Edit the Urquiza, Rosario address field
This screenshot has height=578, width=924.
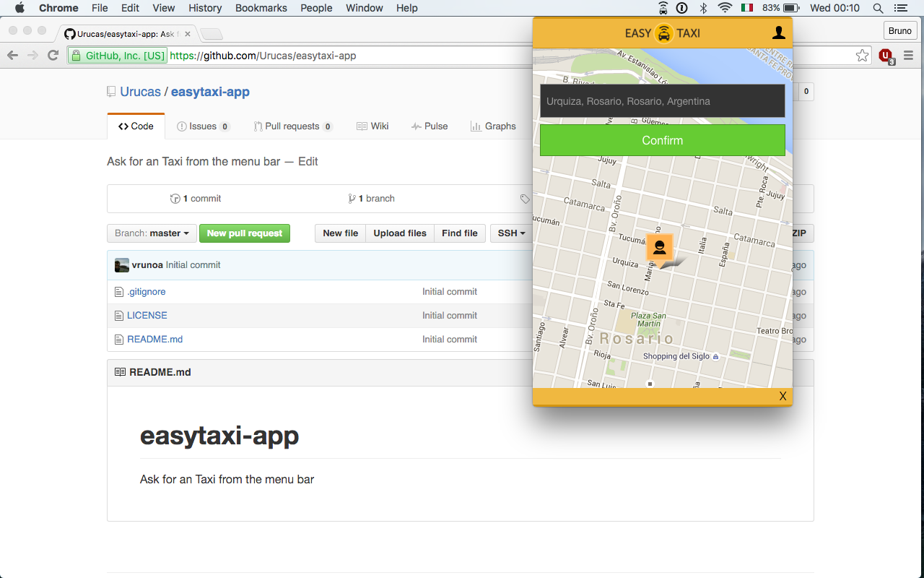coord(662,101)
